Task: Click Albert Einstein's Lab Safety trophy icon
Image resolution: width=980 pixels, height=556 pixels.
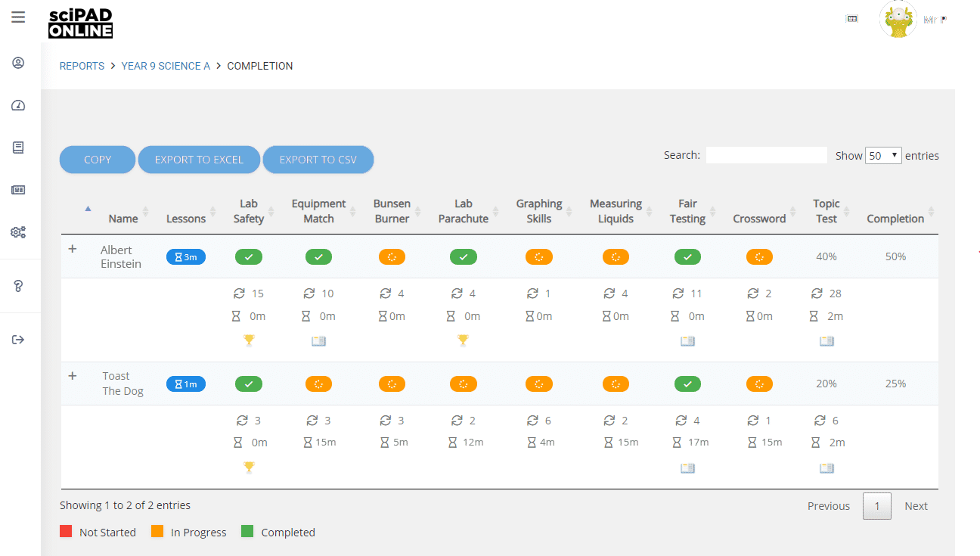Action: pos(249,340)
